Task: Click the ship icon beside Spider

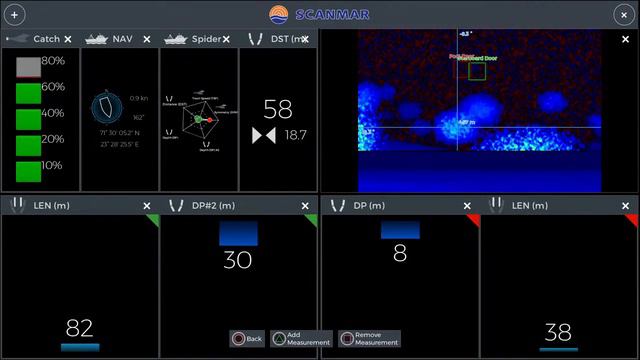Action: click(175, 39)
